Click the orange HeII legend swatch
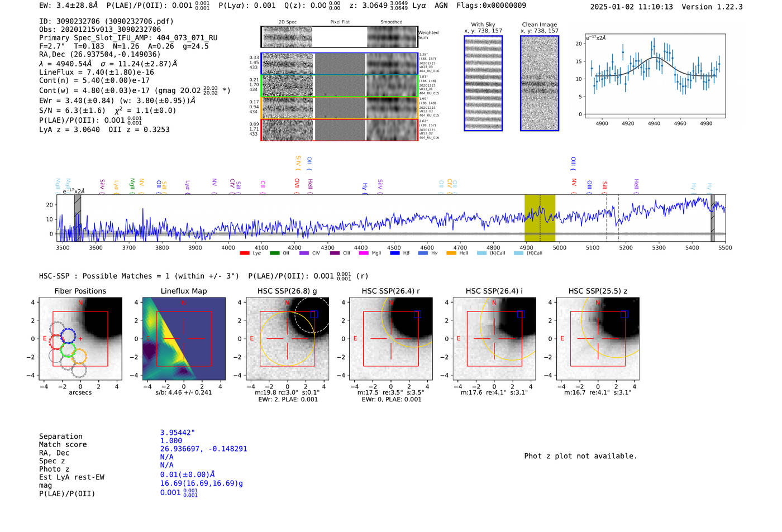The image size is (782, 532). pyautogui.click(x=451, y=253)
